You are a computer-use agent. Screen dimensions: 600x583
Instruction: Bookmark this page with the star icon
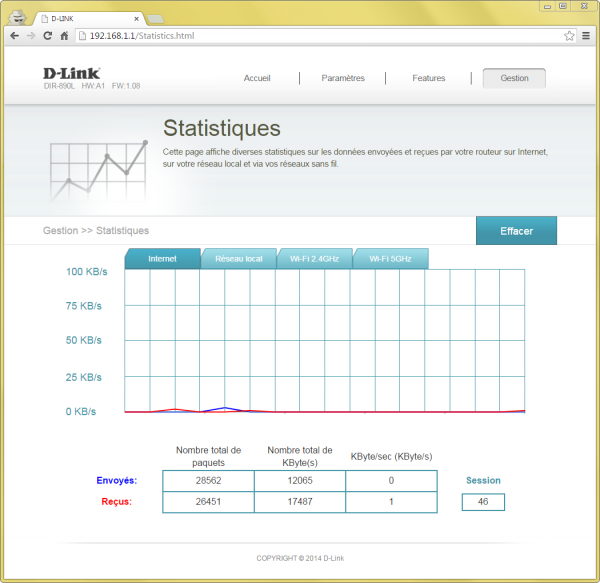click(x=569, y=36)
